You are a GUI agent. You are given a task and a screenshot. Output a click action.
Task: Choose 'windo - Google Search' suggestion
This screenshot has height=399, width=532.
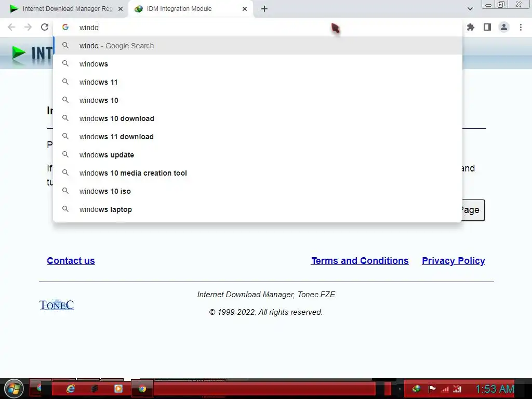(258, 46)
